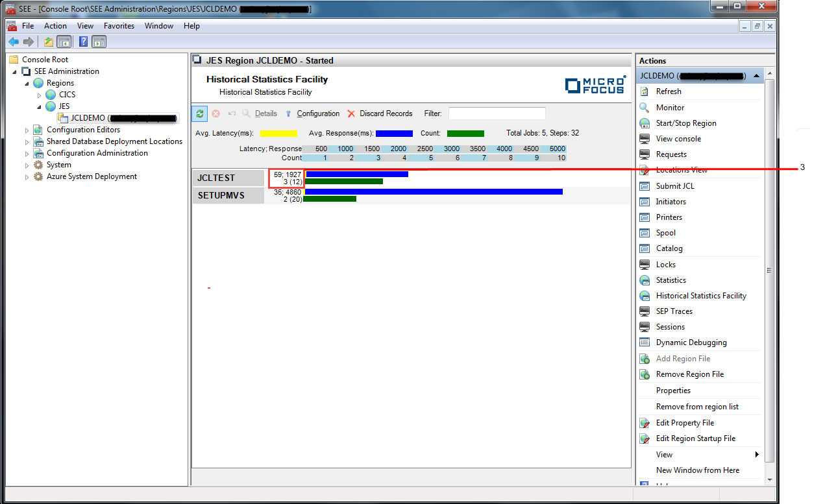
Task: Open the Window menu
Action: (159, 26)
